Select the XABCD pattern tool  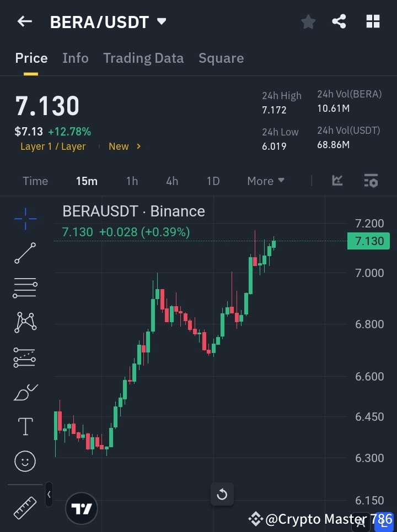click(x=25, y=322)
